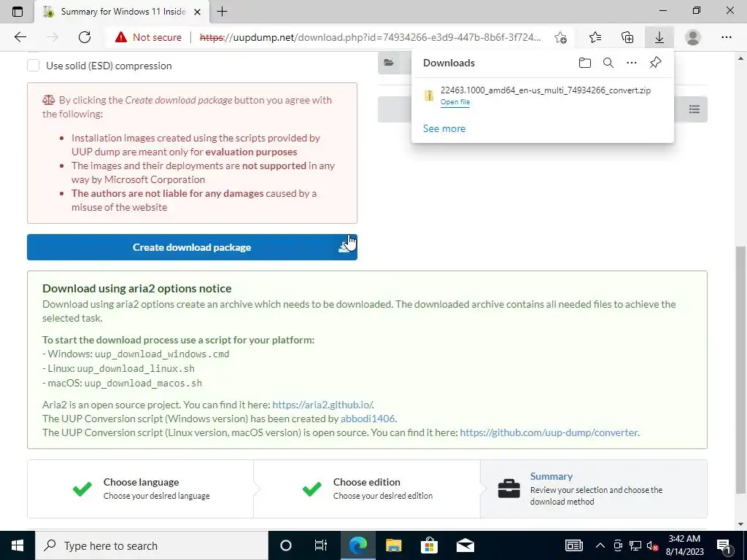
Task: Open more options in Downloads flyout
Action: [632, 63]
